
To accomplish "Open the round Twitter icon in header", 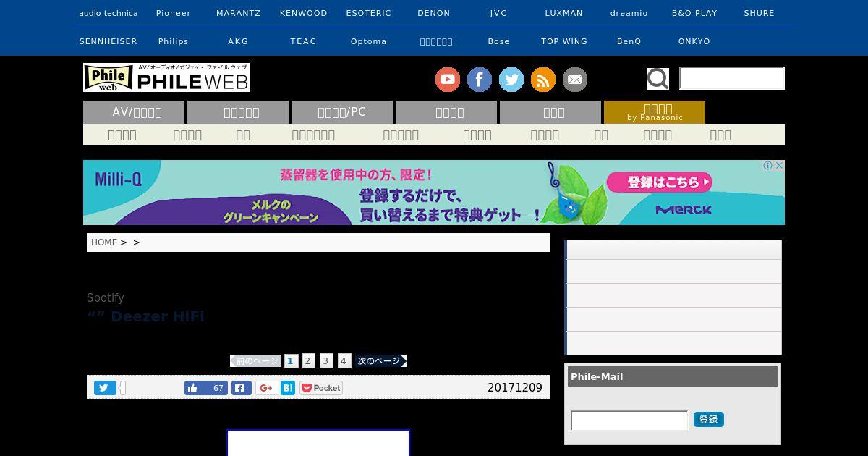I will click(511, 80).
